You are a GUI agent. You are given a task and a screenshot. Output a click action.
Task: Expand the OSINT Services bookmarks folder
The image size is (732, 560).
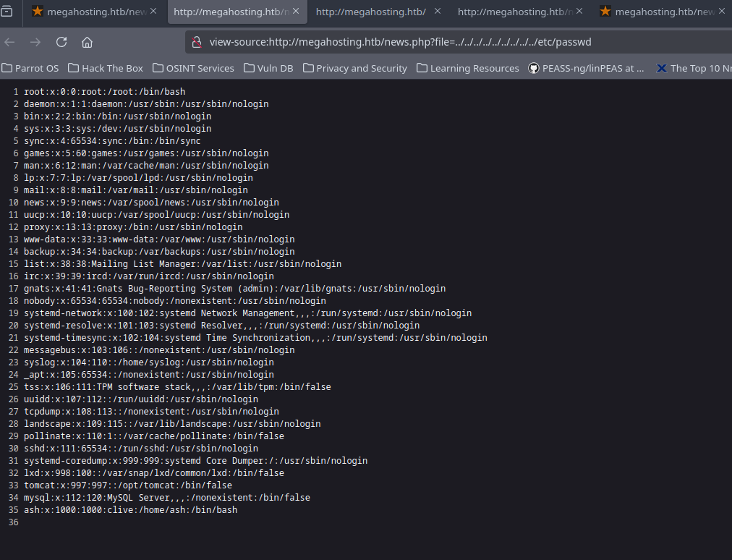point(195,68)
